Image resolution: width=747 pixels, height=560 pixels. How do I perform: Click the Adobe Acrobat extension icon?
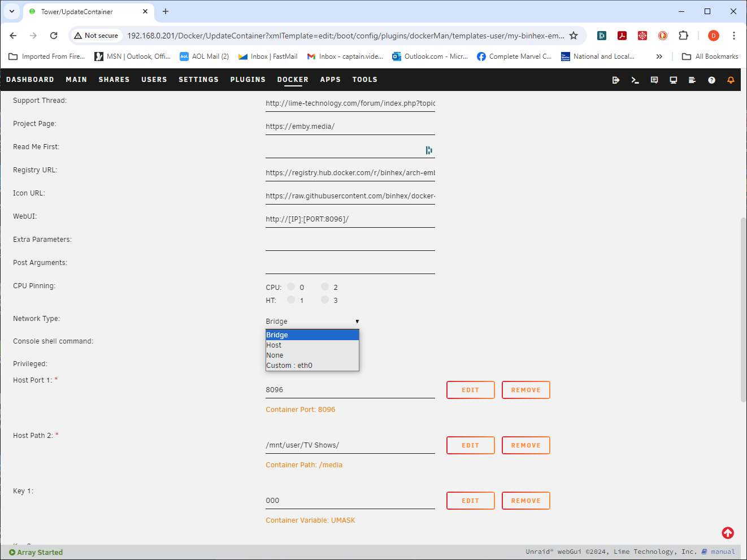622,36
